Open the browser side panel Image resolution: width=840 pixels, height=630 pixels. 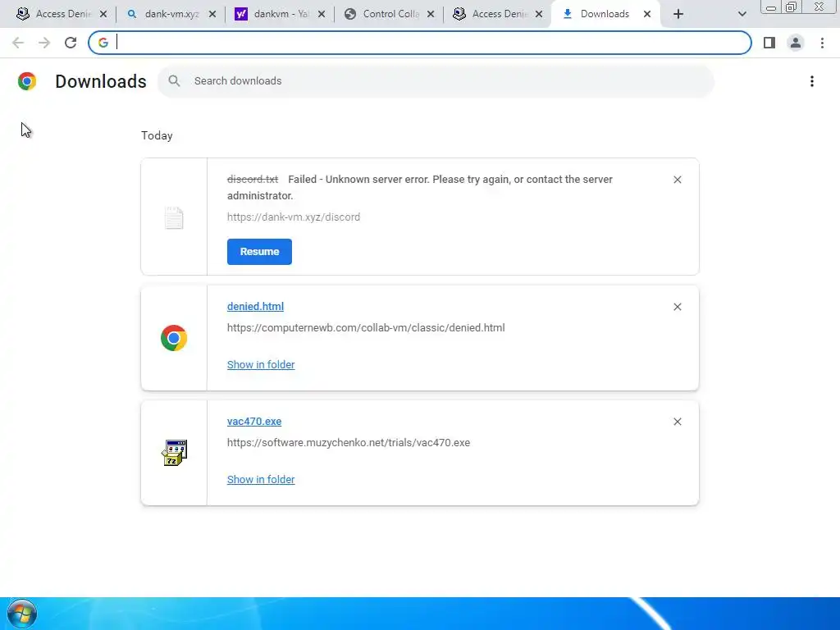(x=769, y=43)
